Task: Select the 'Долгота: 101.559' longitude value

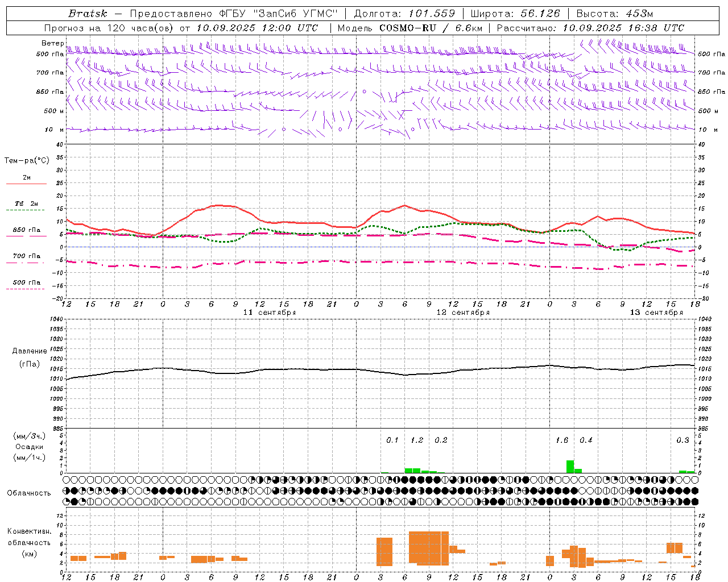Action: click(x=404, y=14)
